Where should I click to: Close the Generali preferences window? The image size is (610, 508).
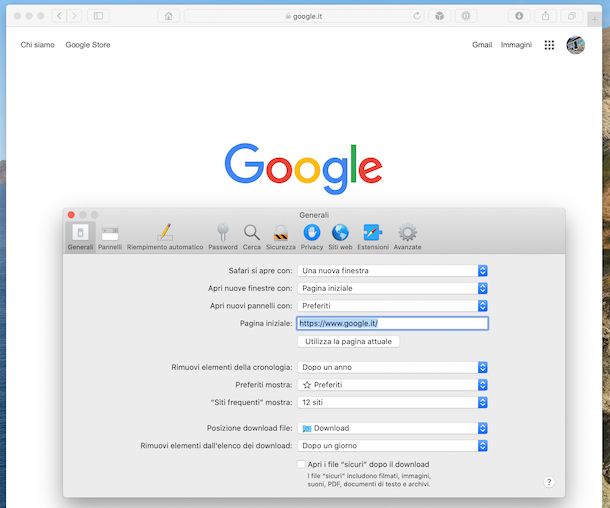coord(71,215)
